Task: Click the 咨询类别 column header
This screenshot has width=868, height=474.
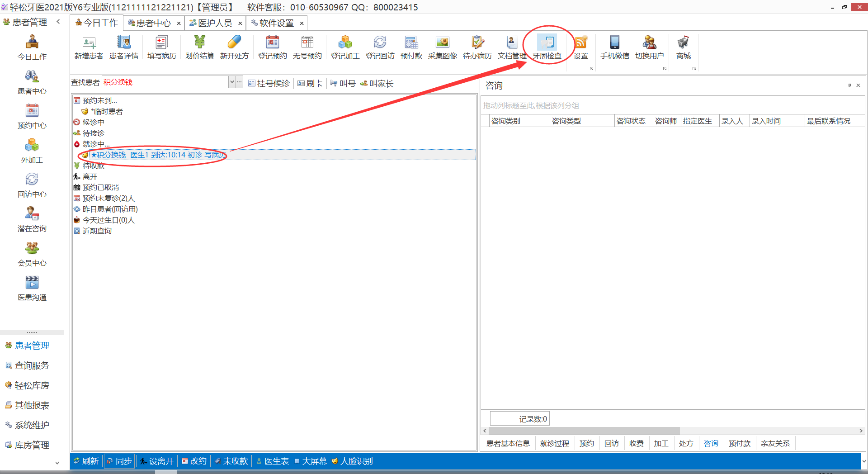Action: click(519, 121)
